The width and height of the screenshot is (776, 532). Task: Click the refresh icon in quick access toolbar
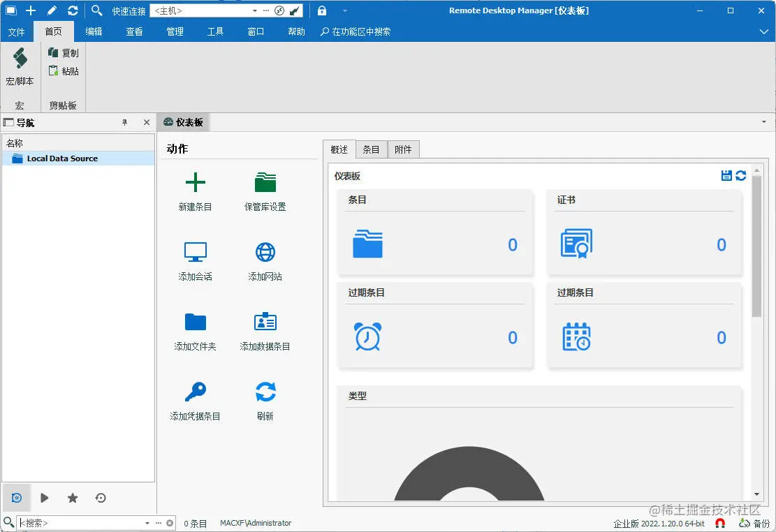click(73, 10)
